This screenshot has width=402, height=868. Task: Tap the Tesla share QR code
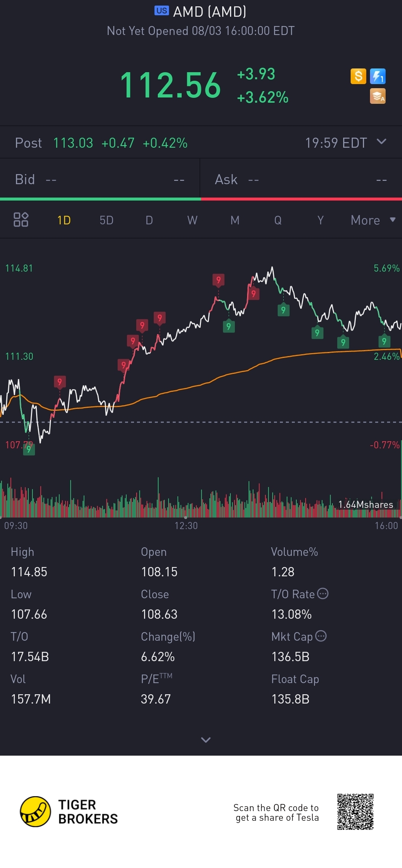tap(355, 812)
